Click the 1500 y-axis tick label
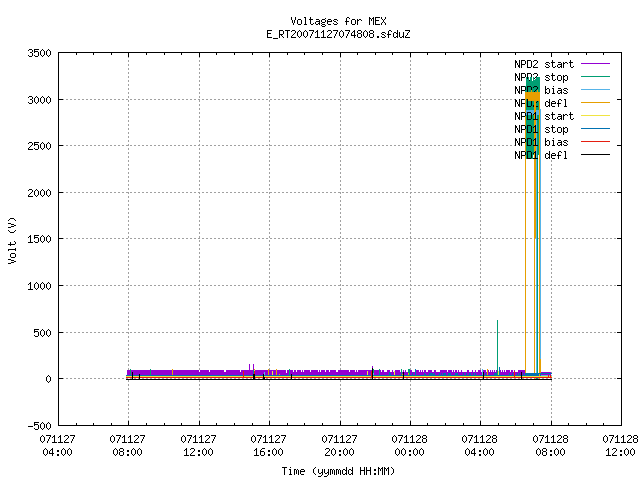The image size is (640, 480). tap(39, 239)
